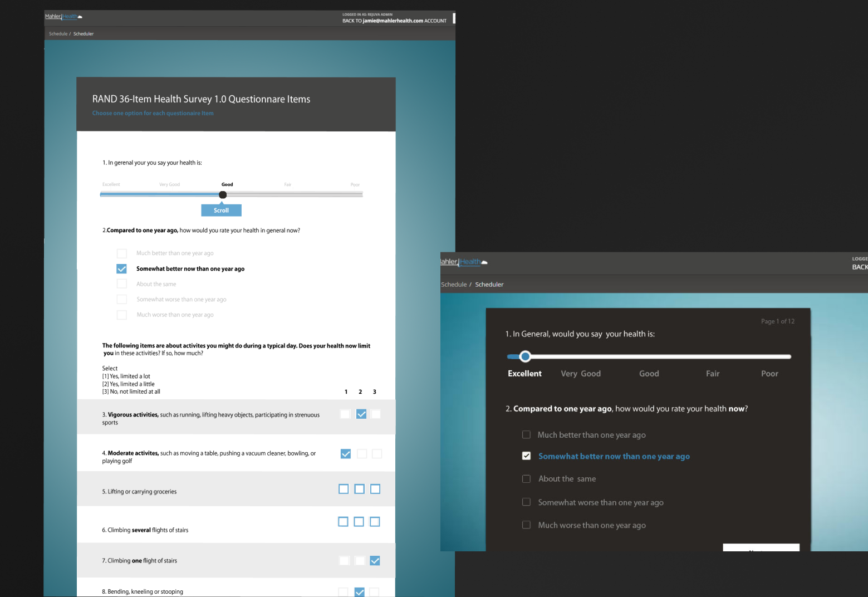The height and width of the screenshot is (597, 868).
Task: Uncheck 'Somewhat better now' checkbox in dark survey
Action: click(526, 456)
